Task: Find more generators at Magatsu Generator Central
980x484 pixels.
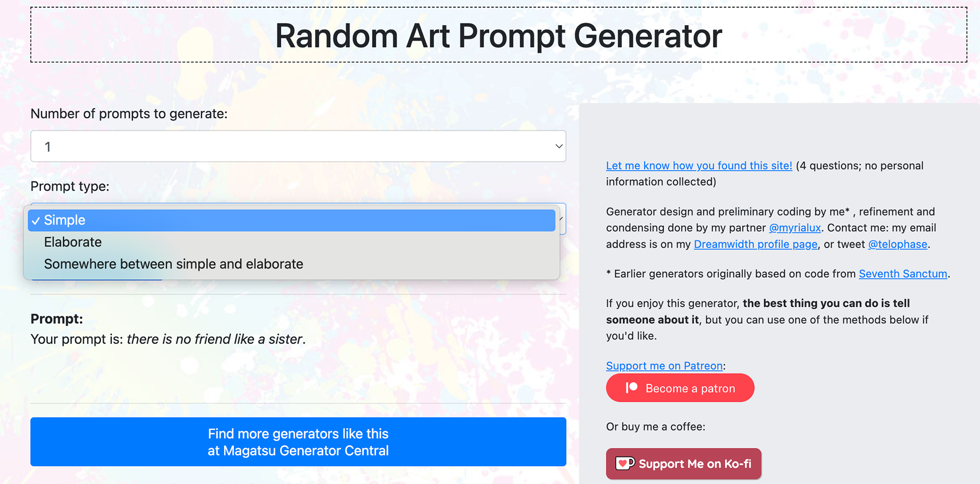Action: (x=298, y=442)
